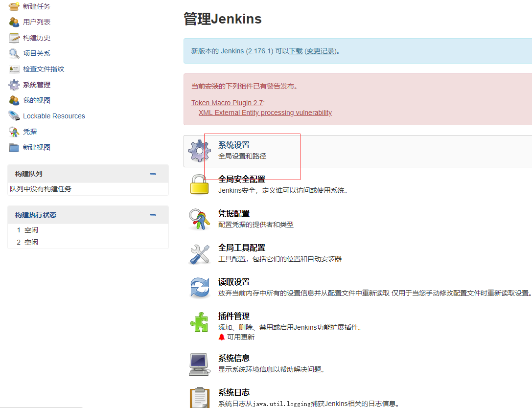This screenshot has width=532, height=408.
Task: Open Lockable Resources sidebar entry
Action: (x=54, y=116)
